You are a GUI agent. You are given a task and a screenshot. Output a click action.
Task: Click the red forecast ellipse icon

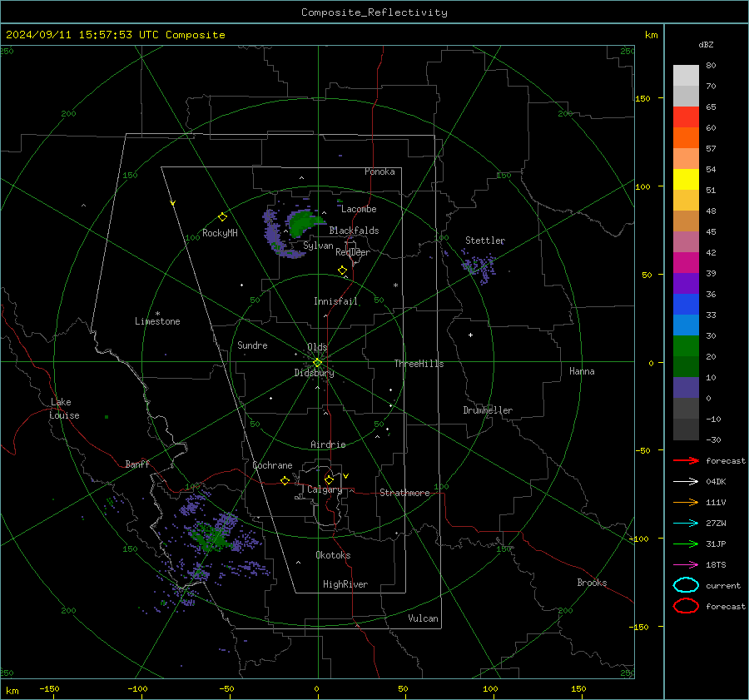[686, 606]
